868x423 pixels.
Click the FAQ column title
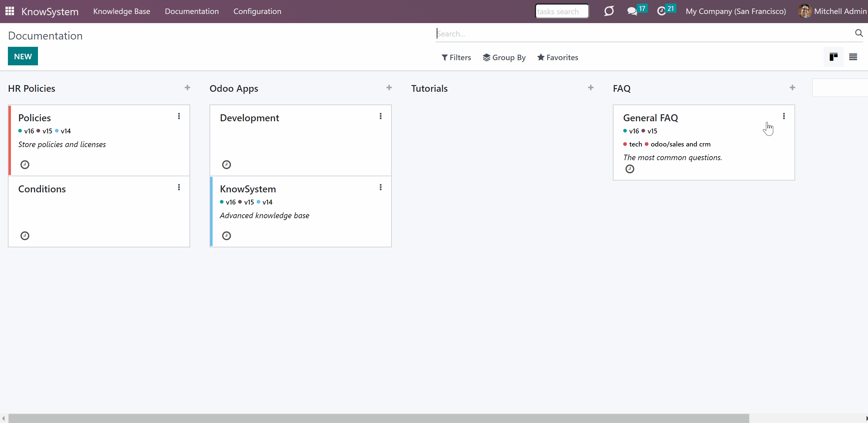pos(622,88)
